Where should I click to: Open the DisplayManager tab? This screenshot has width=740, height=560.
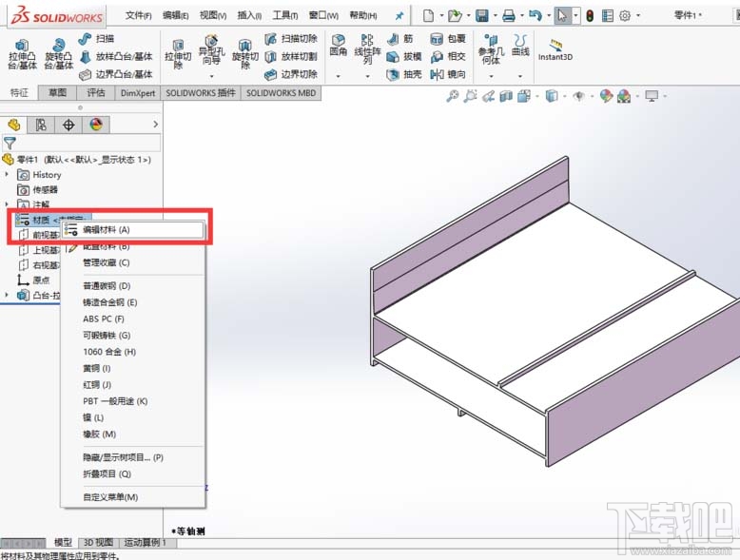coord(96,125)
